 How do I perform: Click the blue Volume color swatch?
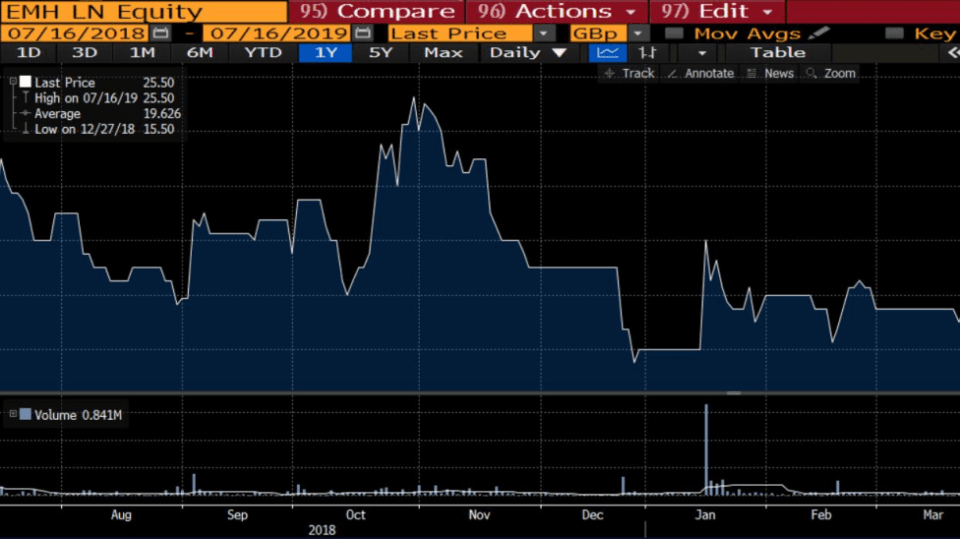[x=25, y=414]
